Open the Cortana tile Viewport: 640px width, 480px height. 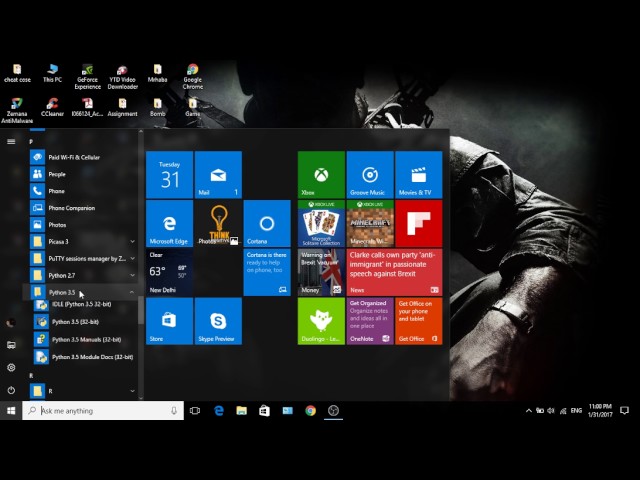[x=267, y=223]
